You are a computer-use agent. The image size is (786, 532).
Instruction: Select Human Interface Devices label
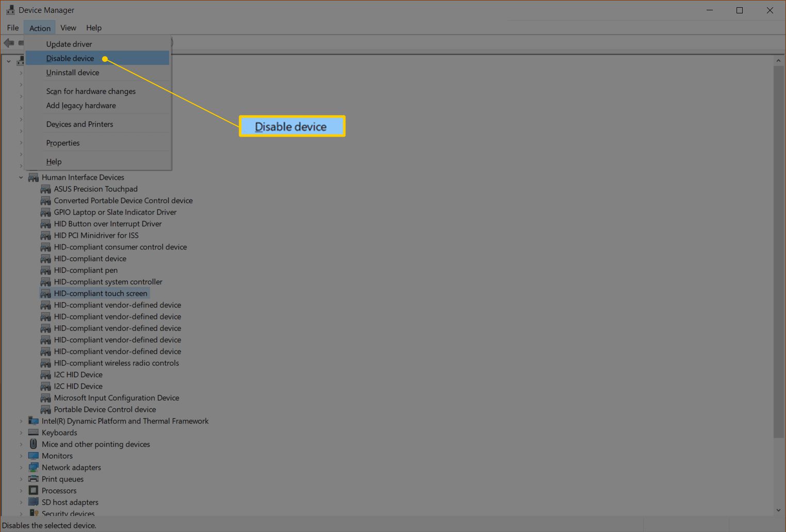coord(83,177)
